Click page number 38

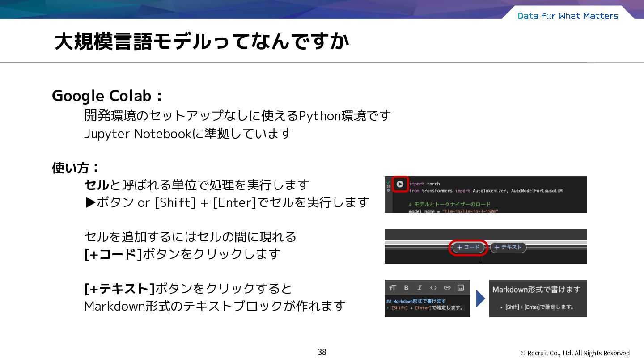tap(322, 352)
